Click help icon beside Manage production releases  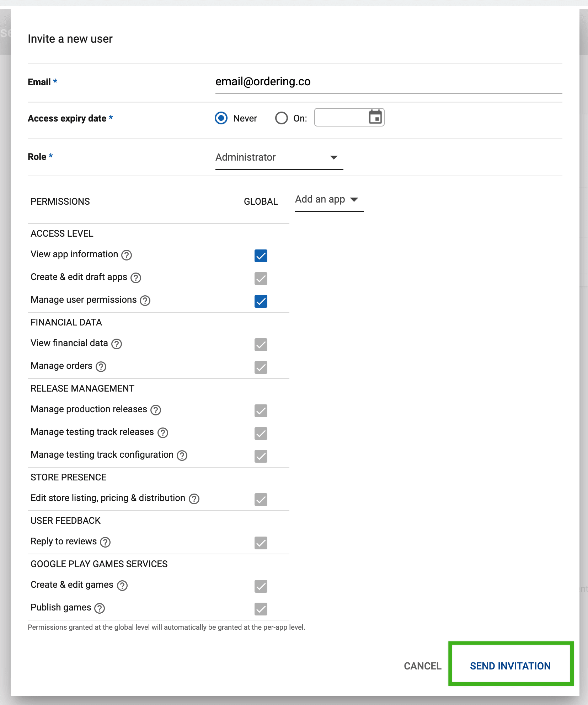(x=156, y=410)
